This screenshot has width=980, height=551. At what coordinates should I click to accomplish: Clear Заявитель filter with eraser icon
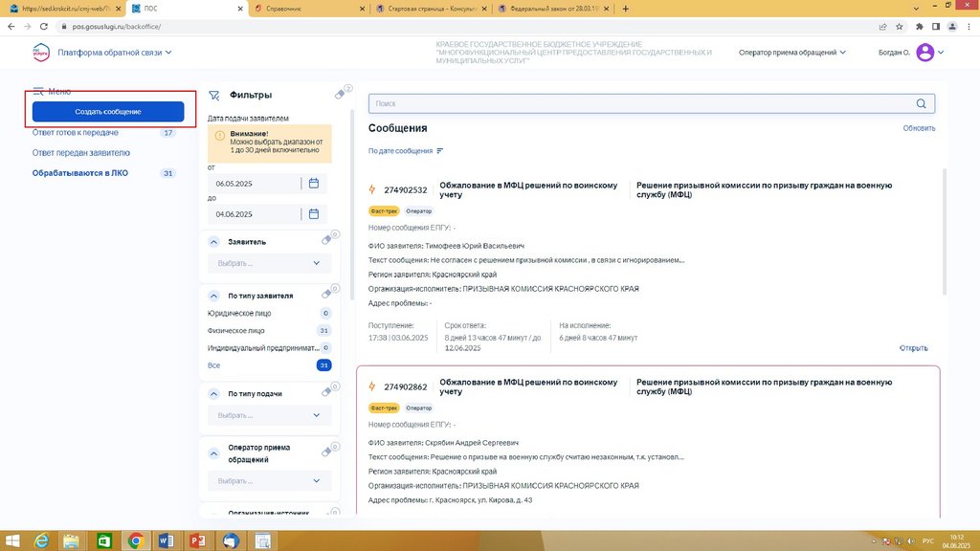(x=326, y=240)
